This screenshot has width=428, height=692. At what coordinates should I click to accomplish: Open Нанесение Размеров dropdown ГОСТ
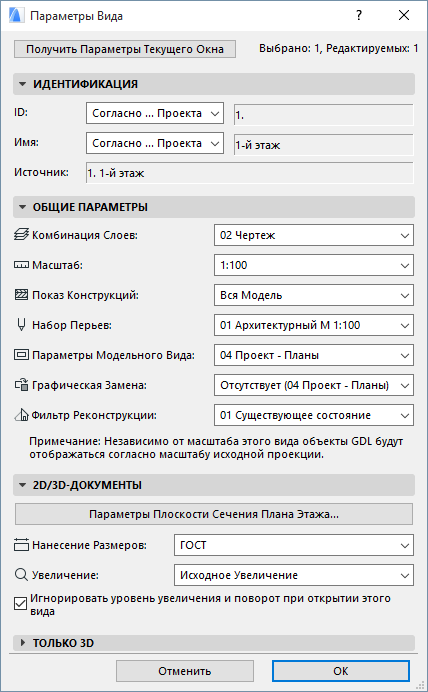pyautogui.click(x=294, y=545)
